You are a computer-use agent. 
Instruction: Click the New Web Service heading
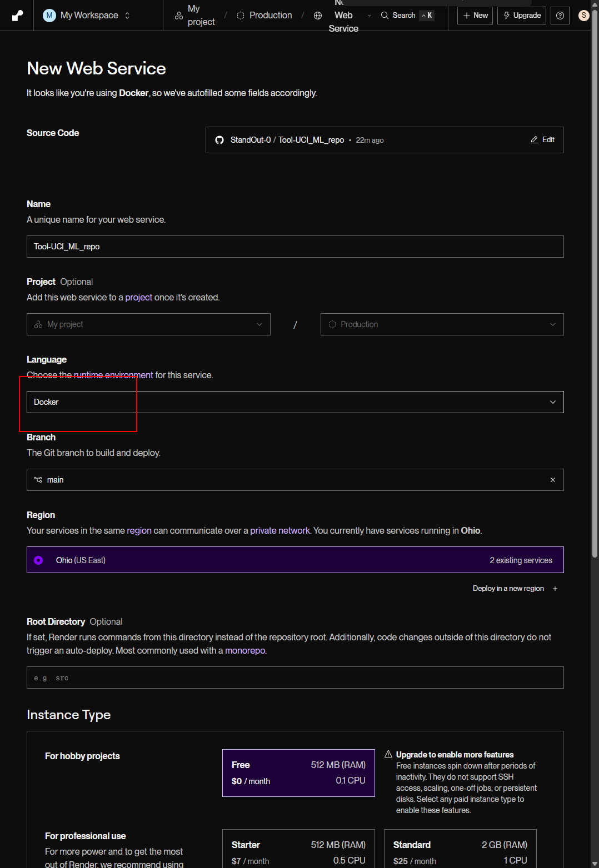coord(96,68)
